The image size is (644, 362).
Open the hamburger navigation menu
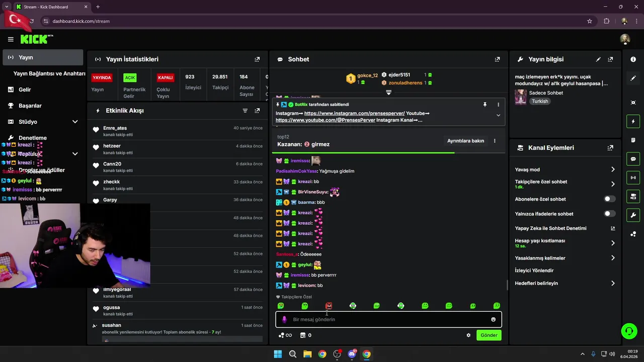pyautogui.click(x=11, y=39)
